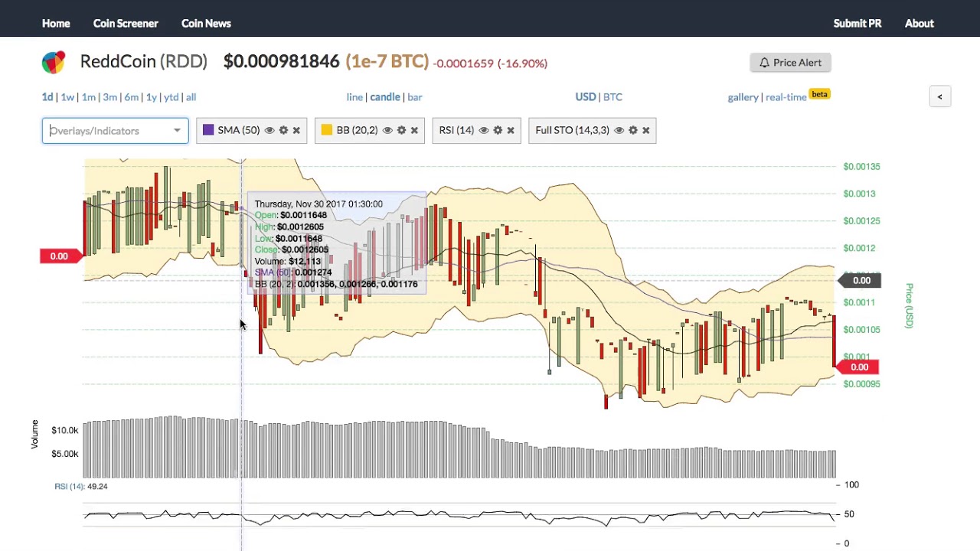980x551 pixels.
Task: Click the Price (USD) axis title
Action: point(910,306)
